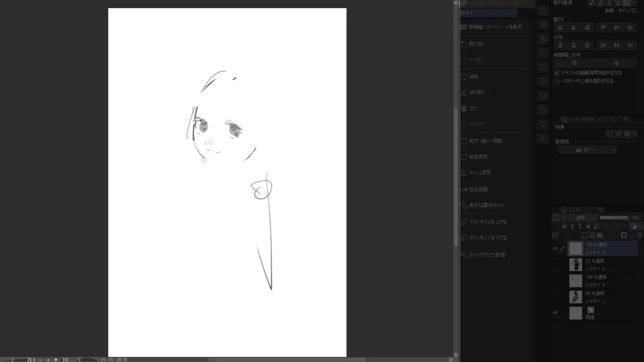Select セット1 quick access tab

[489, 13]
